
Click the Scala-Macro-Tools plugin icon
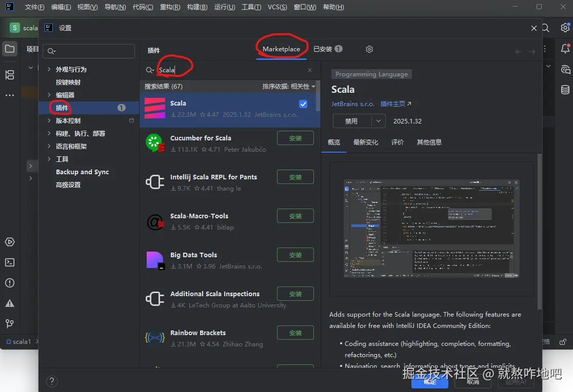[x=155, y=221]
